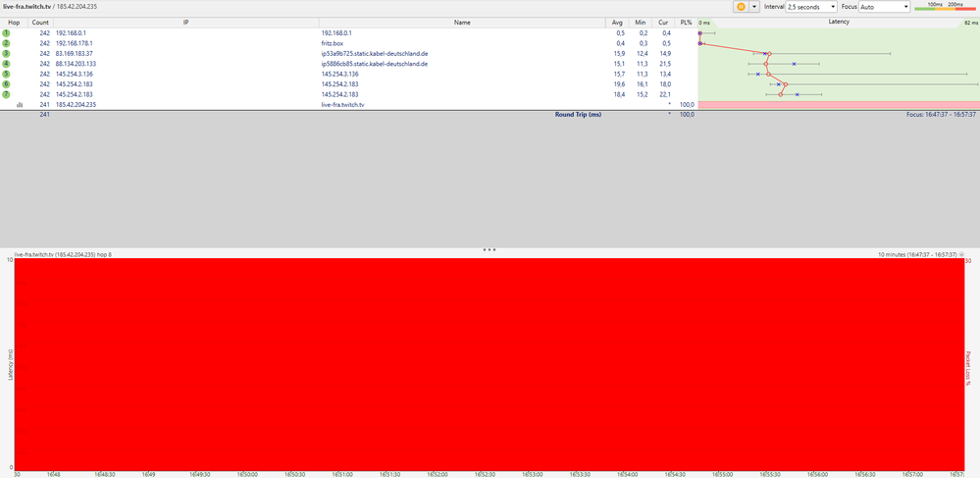
Task: Click the Latency (ms) axis label
Action: pyautogui.click(x=10, y=365)
